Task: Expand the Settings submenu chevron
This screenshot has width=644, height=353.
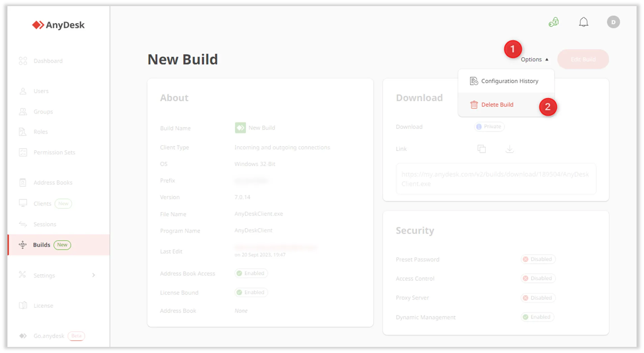Action: (x=93, y=275)
